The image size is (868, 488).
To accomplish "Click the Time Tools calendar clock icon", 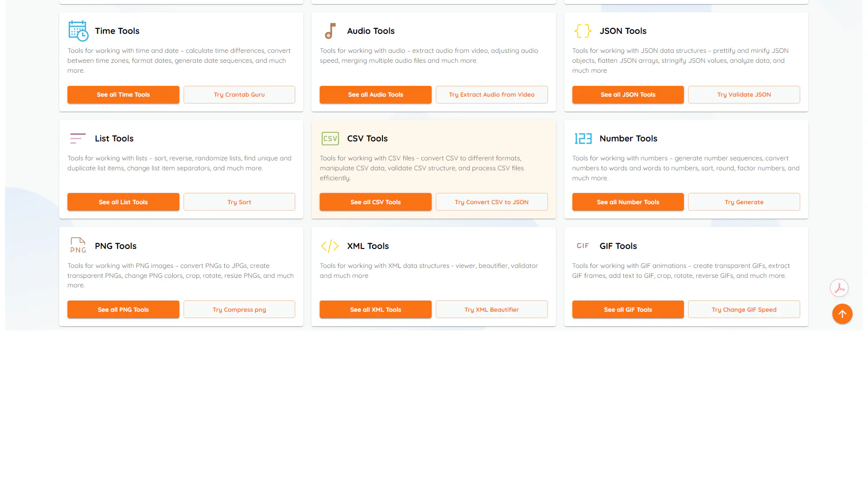I will click(78, 31).
